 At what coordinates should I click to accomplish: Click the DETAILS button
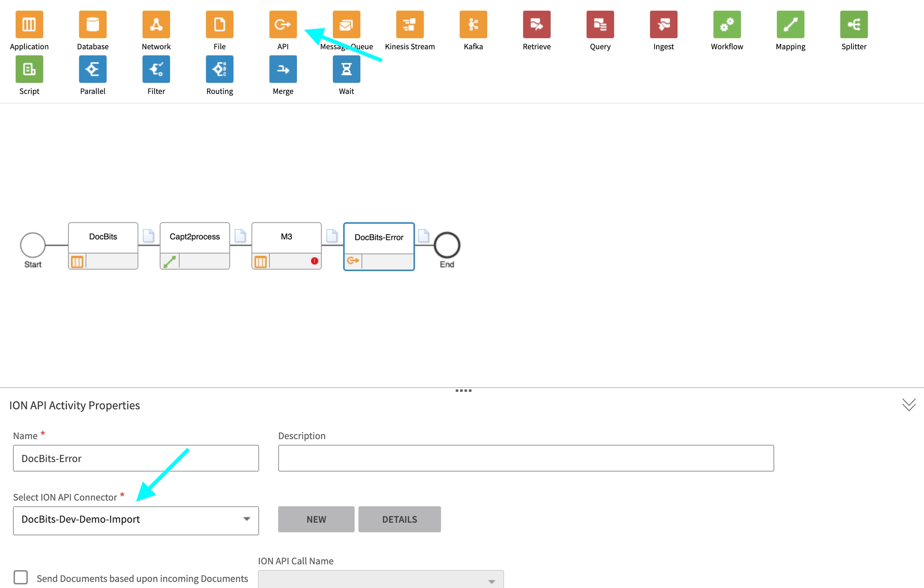[399, 519]
